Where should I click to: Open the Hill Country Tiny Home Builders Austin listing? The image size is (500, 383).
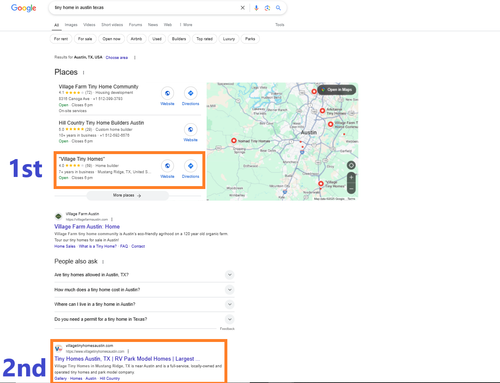(101, 123)
